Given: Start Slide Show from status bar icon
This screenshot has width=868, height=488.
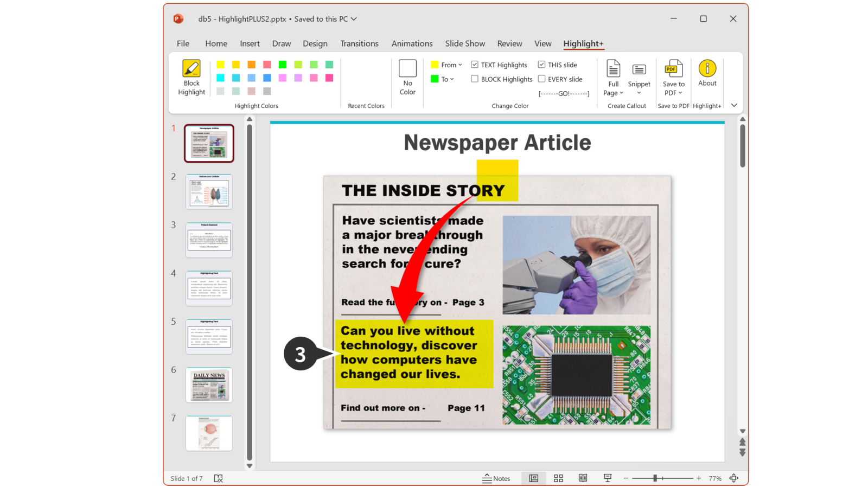Looking at the screenshot, I should pyautogui.click(x=608, y=478).
